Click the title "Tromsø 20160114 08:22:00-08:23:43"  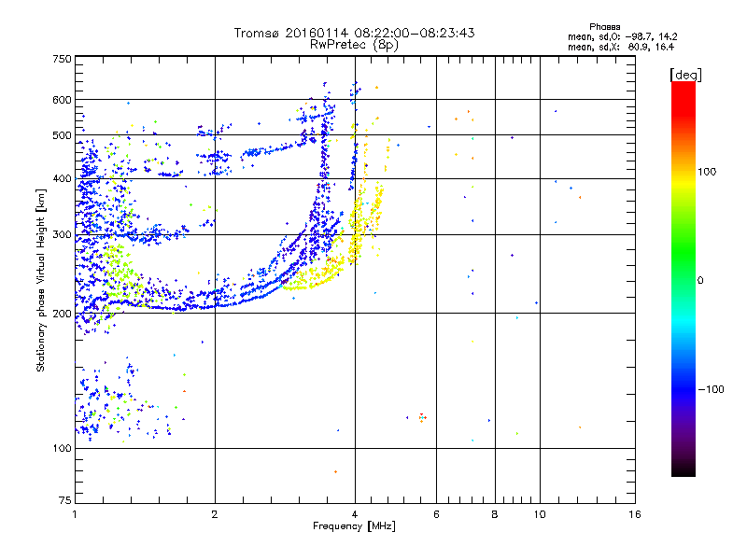354,33
